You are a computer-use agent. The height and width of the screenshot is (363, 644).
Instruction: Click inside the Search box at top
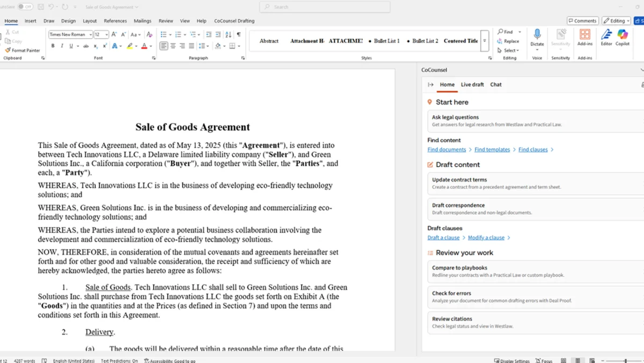[324, 7]
